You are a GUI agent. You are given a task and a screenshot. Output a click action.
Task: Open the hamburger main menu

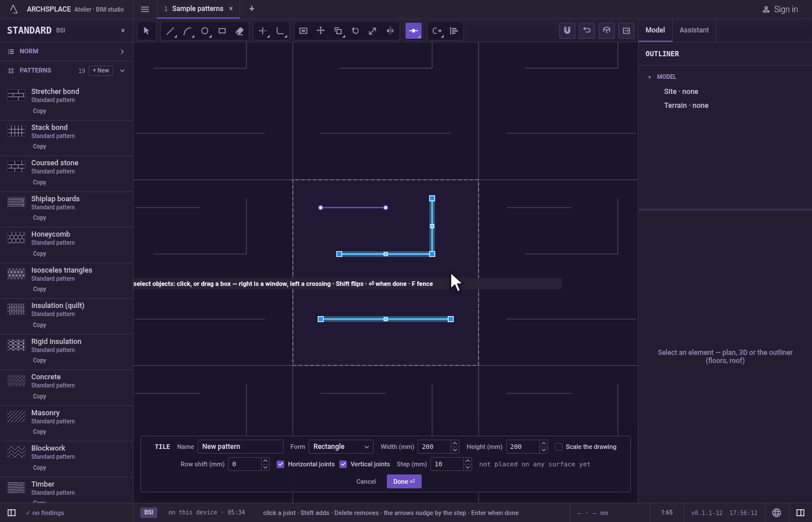(145, 9)
